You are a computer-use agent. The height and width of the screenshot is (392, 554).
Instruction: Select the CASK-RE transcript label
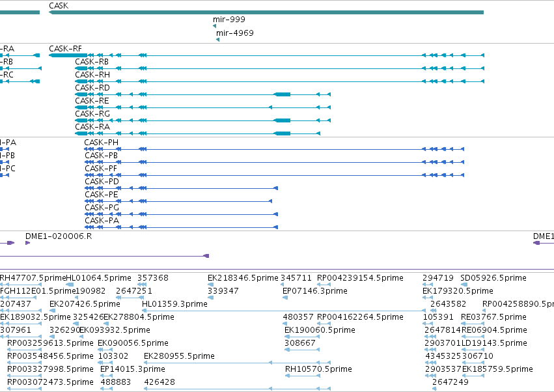92,101
